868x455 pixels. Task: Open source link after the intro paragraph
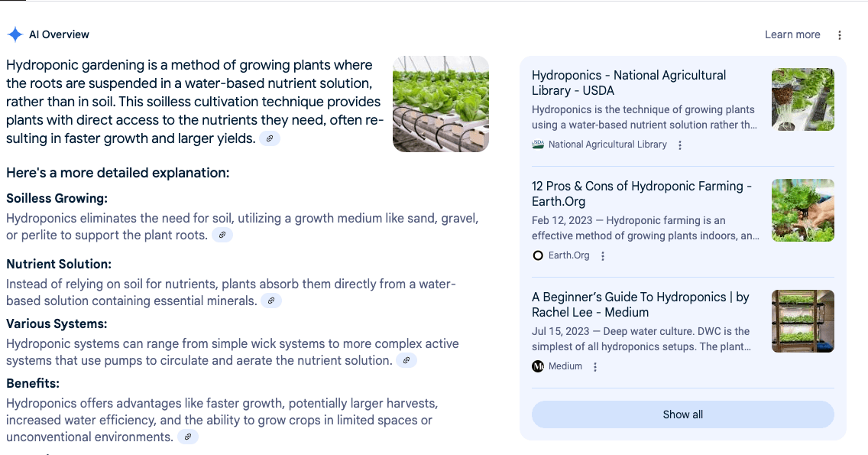(x=270, y=138)
